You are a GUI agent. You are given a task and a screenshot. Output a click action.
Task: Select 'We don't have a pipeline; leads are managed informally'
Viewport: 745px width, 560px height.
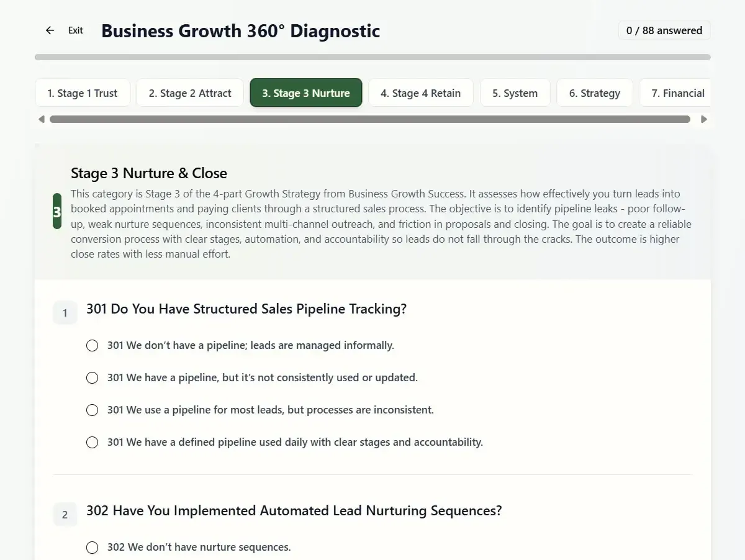click(x=92, y=345)
